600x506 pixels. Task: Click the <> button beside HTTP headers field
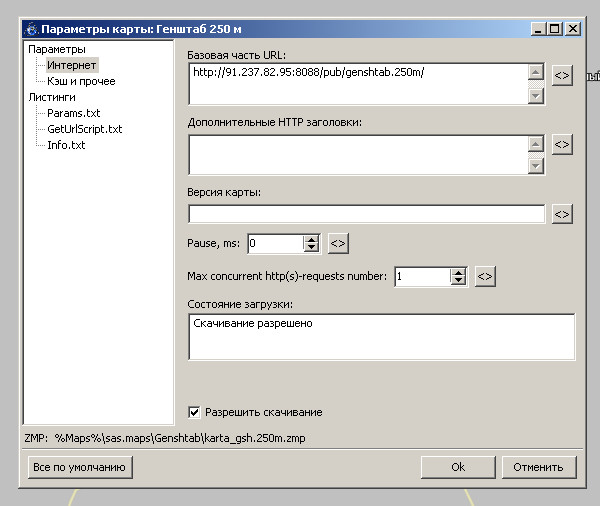click(x=562, y=145)
